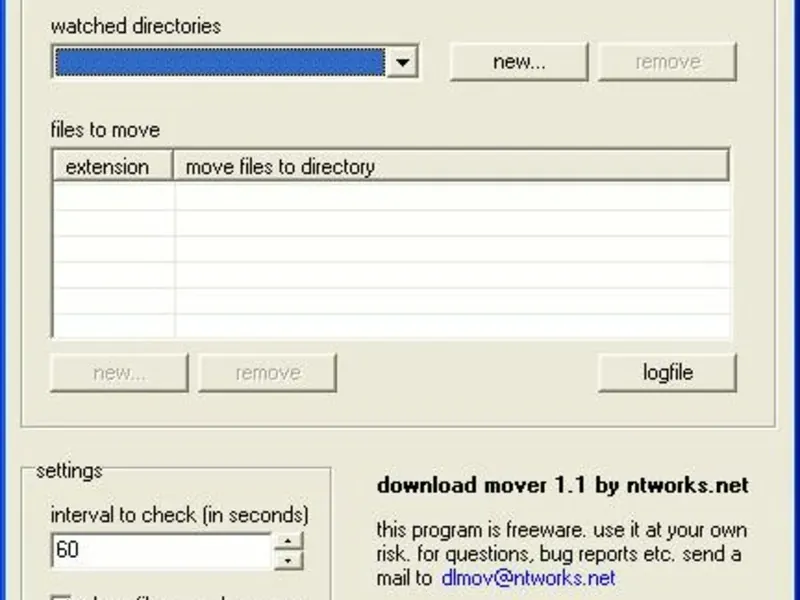800x600 pixels.
Task: Increase interval with spinner up arrow
Action: (x=288, y=541)
